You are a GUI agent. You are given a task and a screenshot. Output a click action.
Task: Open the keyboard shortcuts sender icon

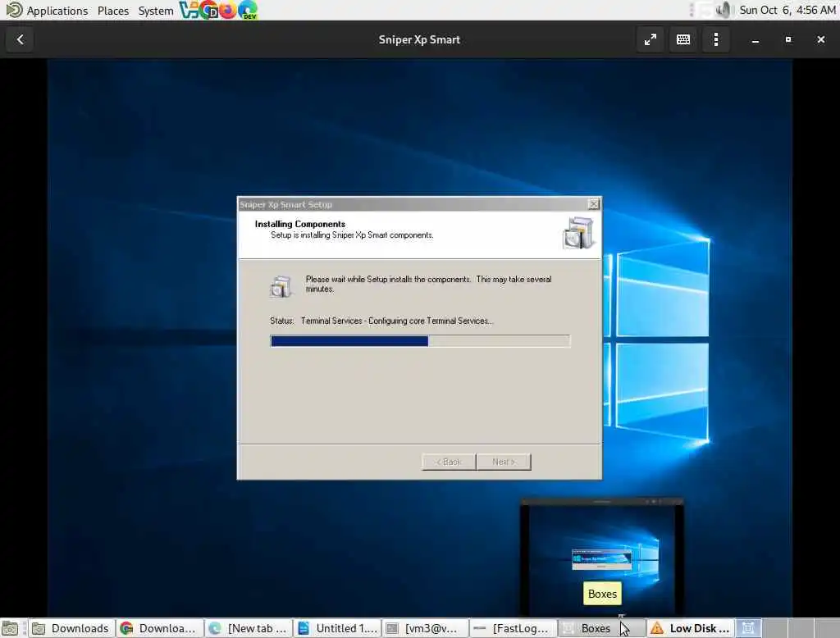click(683, 39)
